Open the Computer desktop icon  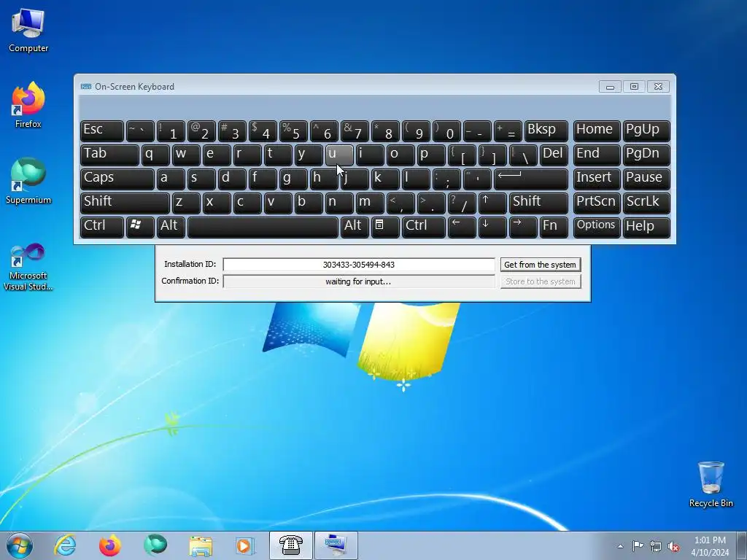(x=28, y=31)
